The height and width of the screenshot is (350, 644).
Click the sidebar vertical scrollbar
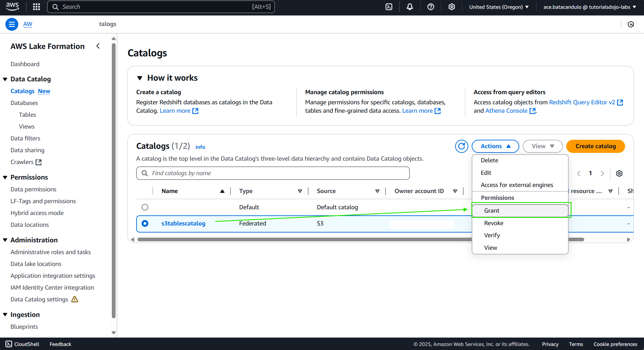[114, 181]
